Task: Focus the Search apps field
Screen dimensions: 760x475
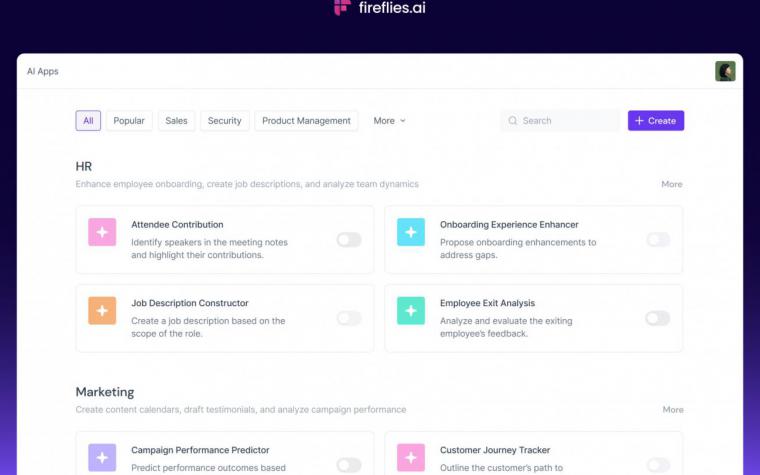Action: pyautogui.click(x=560, y=121)
